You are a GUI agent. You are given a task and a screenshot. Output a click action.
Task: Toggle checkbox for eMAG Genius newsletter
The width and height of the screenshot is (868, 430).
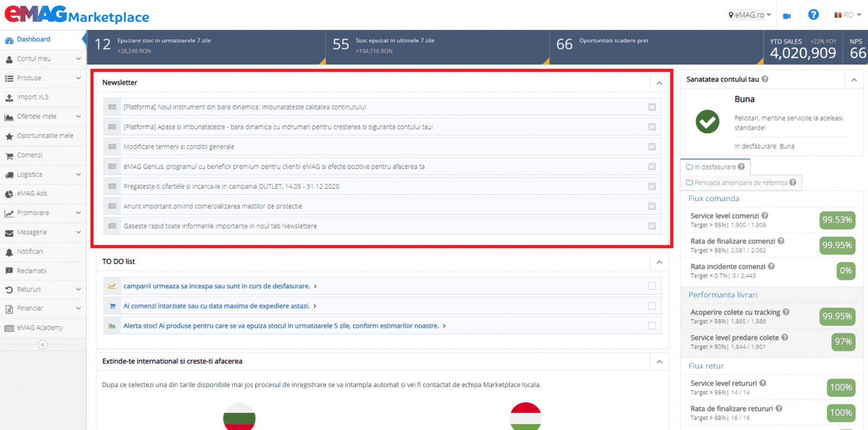coord(652,166)
